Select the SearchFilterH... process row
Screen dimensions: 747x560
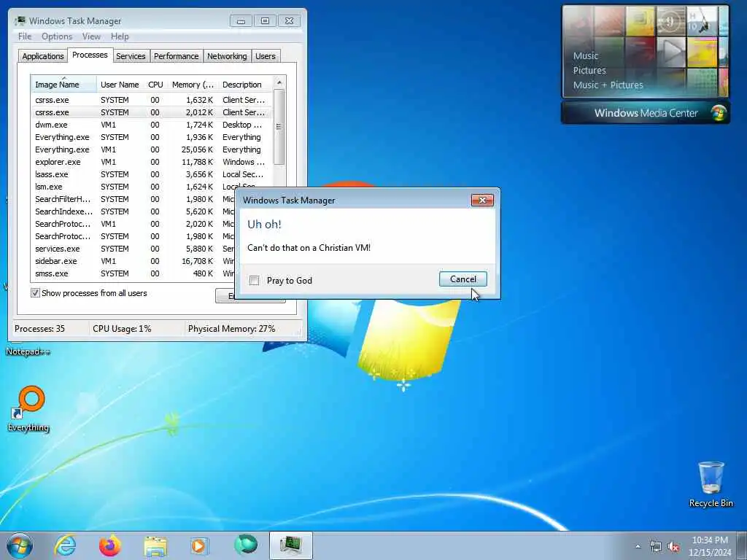click(x=133, y=199)
